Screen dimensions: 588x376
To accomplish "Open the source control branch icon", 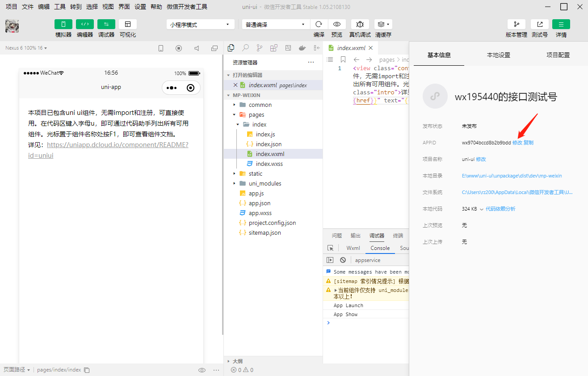I will [260, 48].
